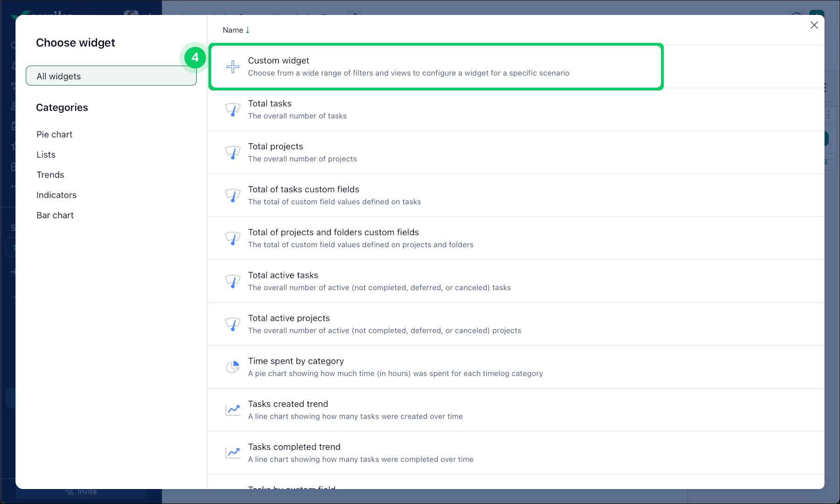Viewport: 840px width, 504px height.
Task: Choose the Bar chart category
Action: (55, 215)
